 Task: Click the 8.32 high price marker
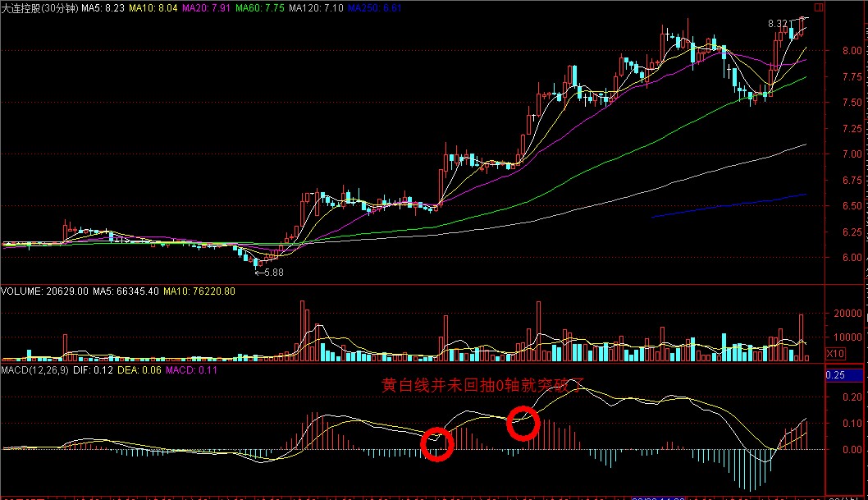pyautogui.click(x=781, y=25)
